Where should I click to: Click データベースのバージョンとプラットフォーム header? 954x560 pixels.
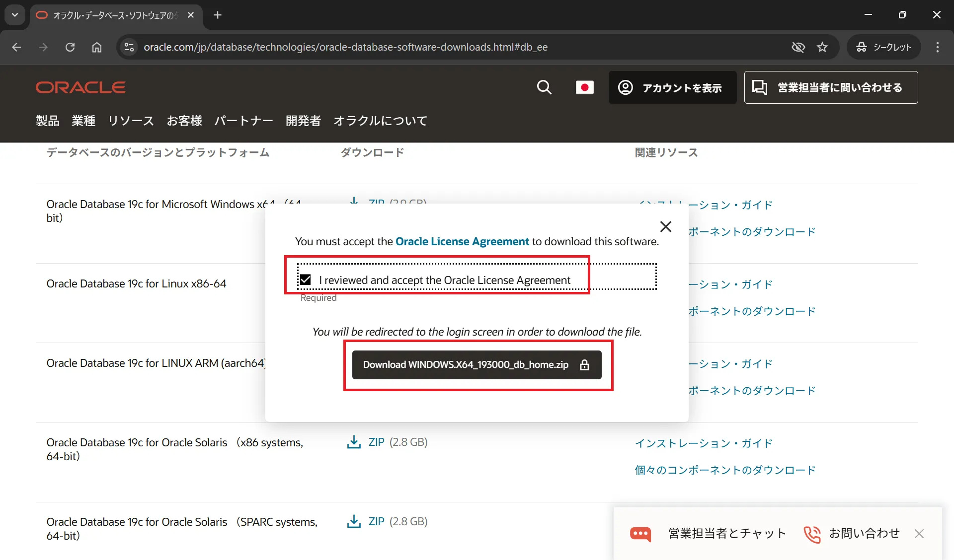tap(158, 152)
